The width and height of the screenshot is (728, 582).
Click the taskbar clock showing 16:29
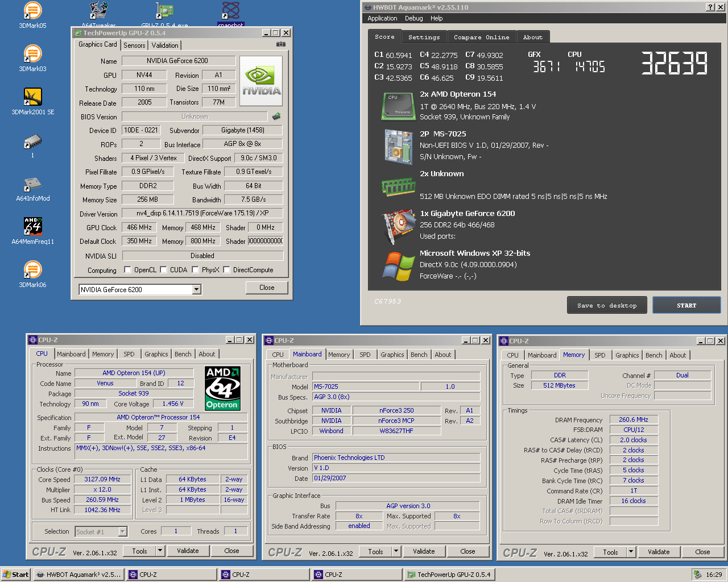pyautogui.click(x=714, y=575)
